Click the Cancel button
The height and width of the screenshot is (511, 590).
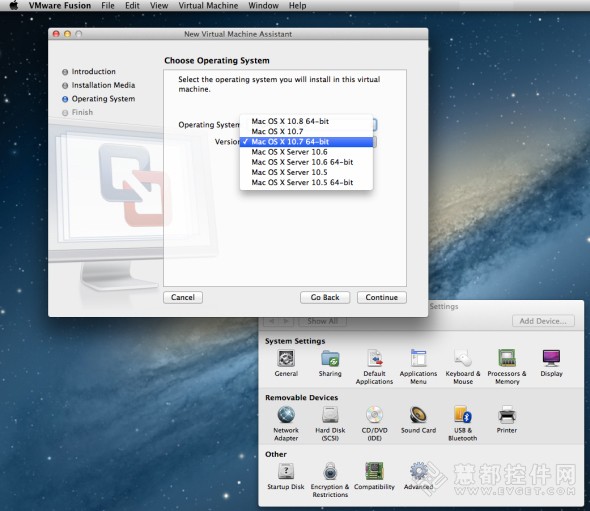[183, 297]
